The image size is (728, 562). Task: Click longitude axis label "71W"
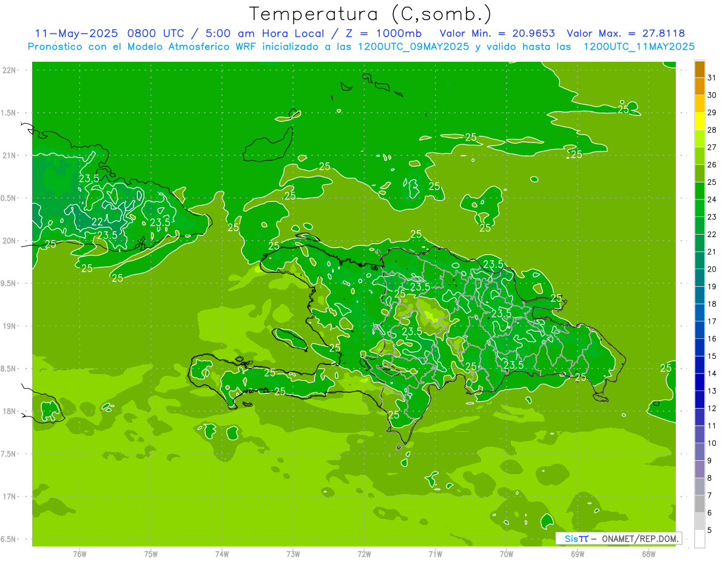435,554
